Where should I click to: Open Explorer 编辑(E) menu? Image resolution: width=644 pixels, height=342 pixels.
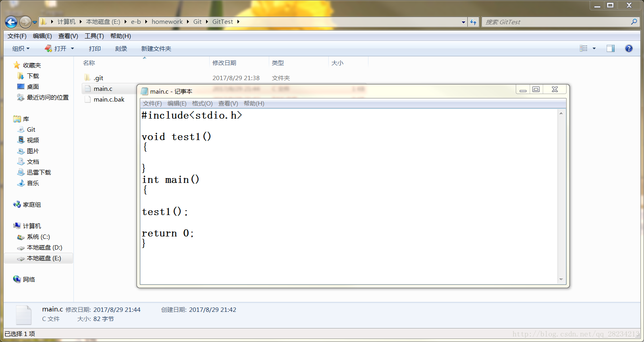click(x=42, y=36)
